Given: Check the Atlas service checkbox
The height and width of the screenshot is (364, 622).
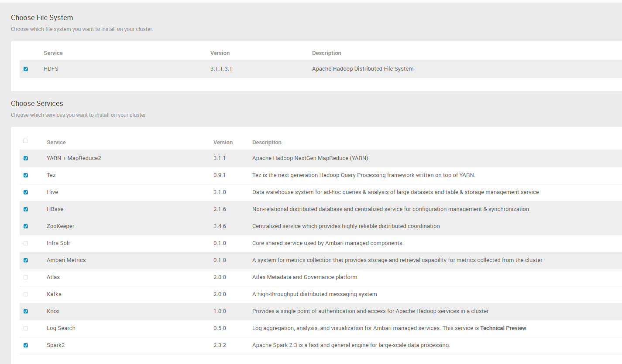Looking at the screenshot, I should [26, 277].
